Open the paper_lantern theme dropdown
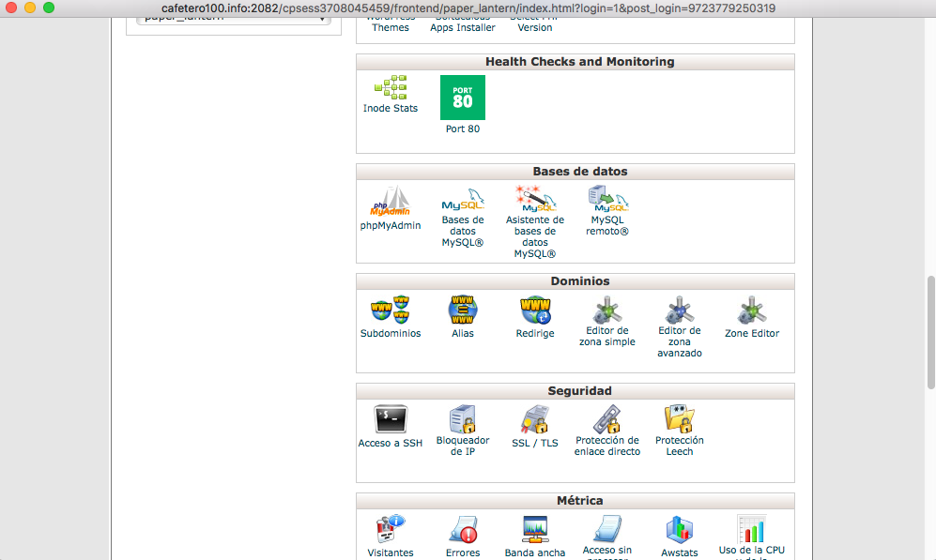The height and width of the screenshot is (560, 936). pos(234,21)
